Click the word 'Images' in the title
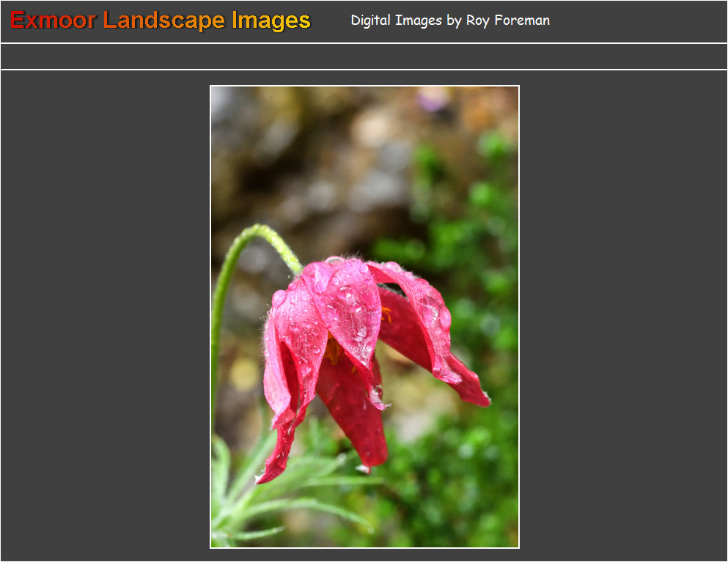Screen dimensions: 728x562 (271, 21)
